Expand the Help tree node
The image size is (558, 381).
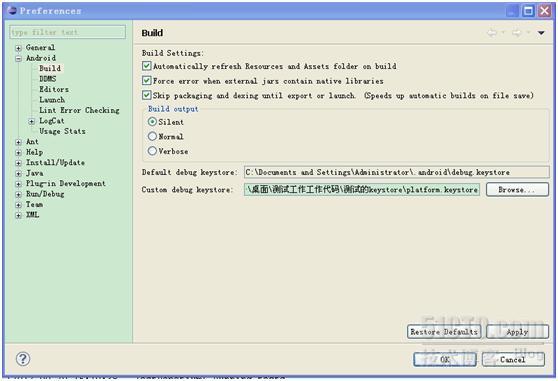pos(18,153)
